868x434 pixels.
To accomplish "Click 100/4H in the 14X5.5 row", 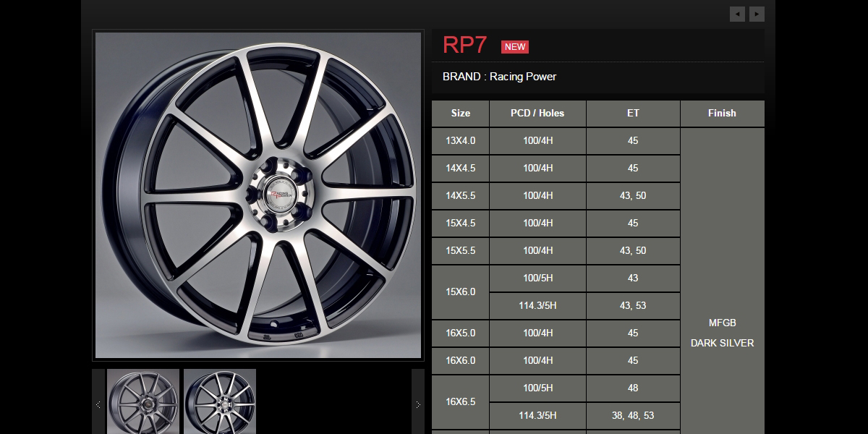I will [537, 196].
